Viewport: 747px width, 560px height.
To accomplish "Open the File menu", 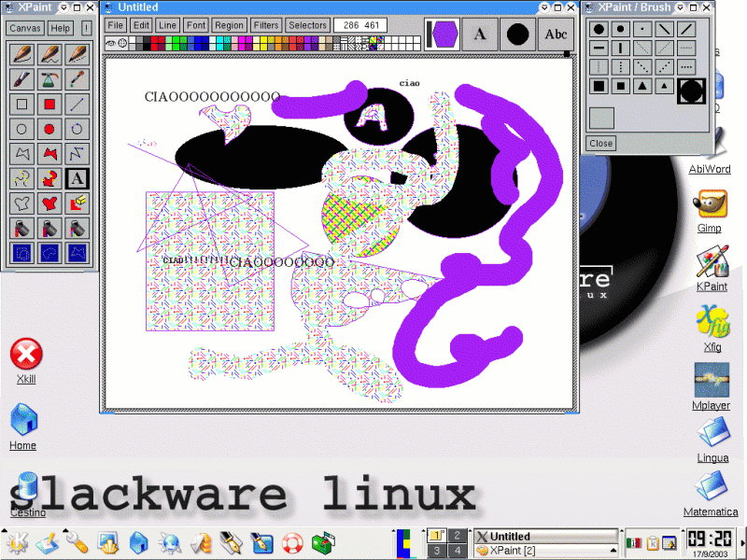I will pos(115,25).
